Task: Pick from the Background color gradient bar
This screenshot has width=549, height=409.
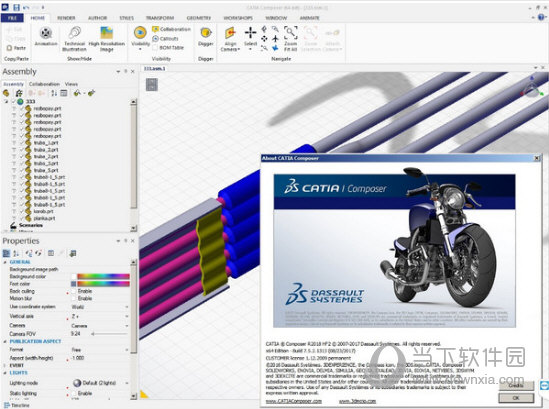Action: coord(103,276)
